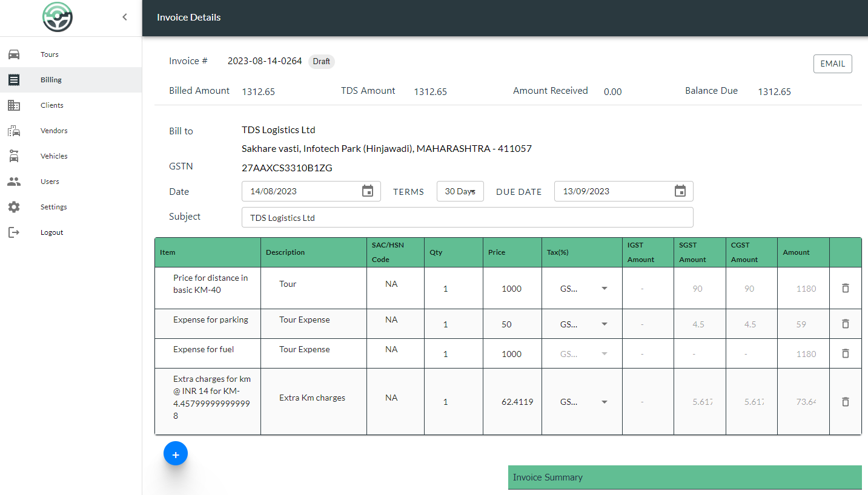Click GSTN value 27AAXCS3310B1ZG
The width and height of the screenshot is (868, 495).
(287, 168)
